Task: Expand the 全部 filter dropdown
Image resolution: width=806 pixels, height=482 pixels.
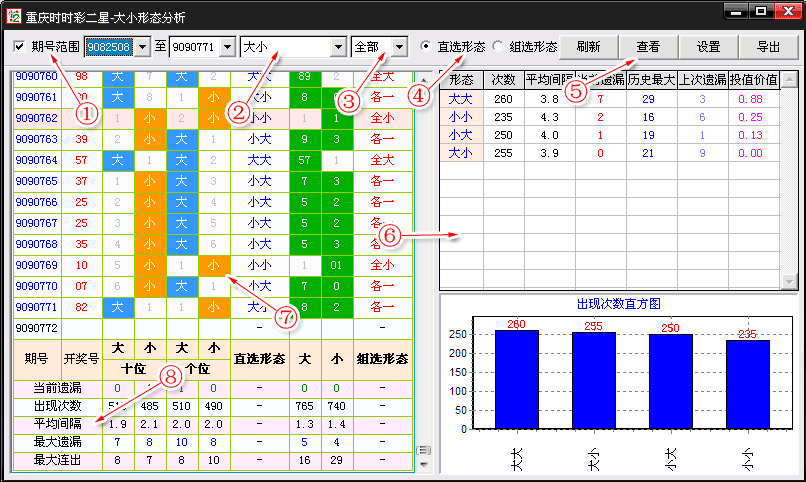Action: coord(400,47)
